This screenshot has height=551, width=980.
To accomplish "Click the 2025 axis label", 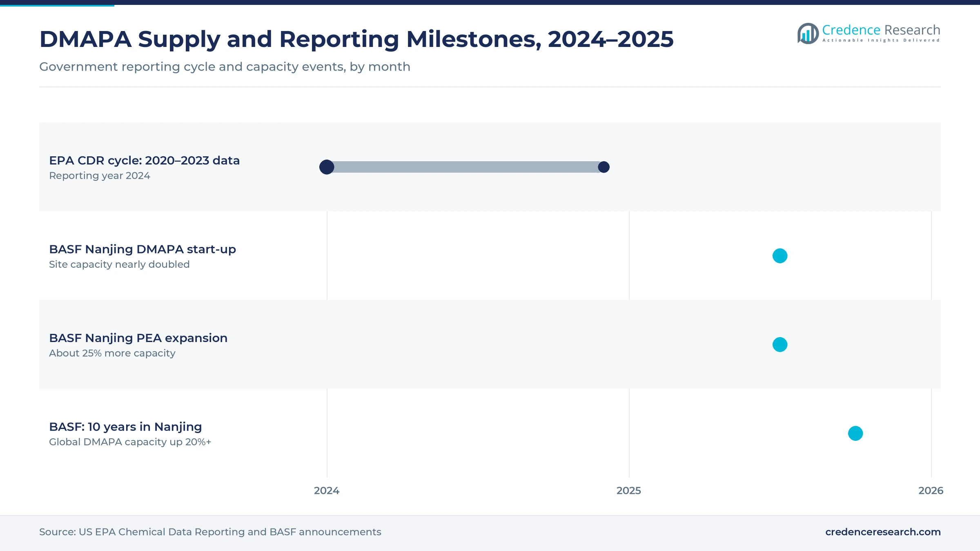I will (x=629, y=491).
